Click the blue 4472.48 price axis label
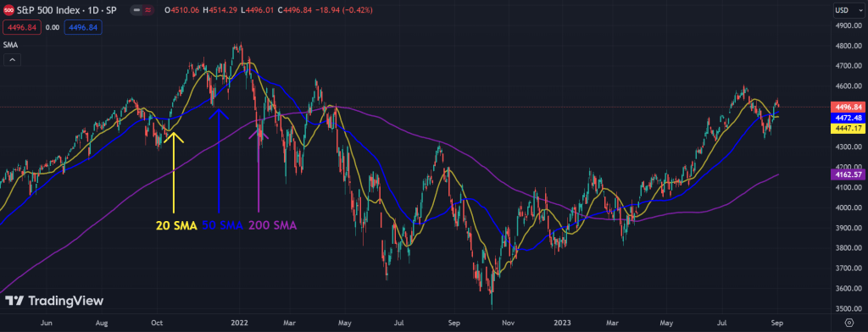The width and height of the screenshot is (868, 332). pos(847,118)
